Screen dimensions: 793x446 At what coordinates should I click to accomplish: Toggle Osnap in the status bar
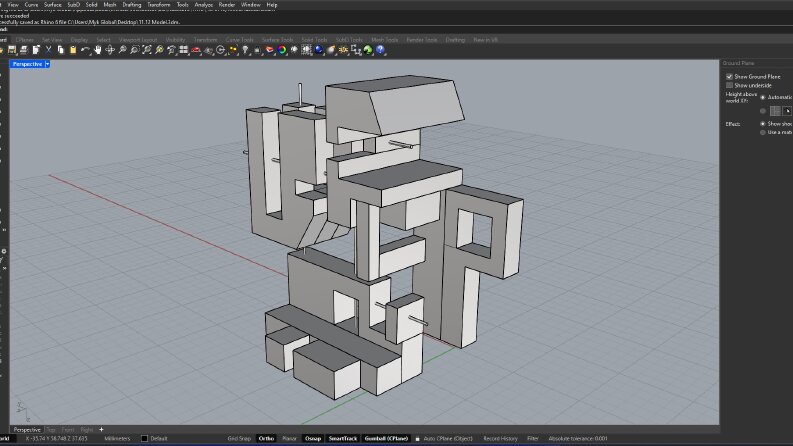coord(313,438)
